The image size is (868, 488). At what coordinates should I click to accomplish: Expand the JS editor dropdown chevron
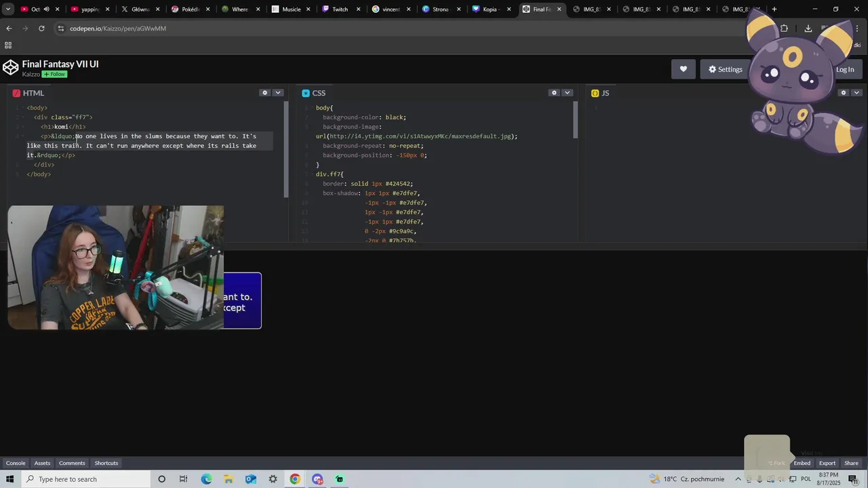[x=856, y=93]
